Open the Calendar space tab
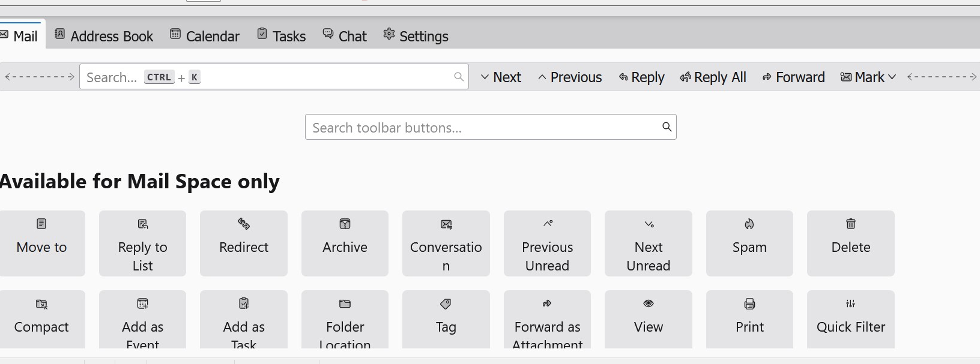 pos(205,36)
